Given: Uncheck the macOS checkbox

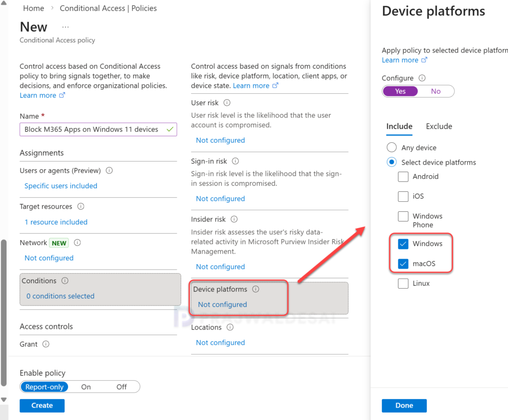Looking at the screenshot, I should [x=403, y=264].
